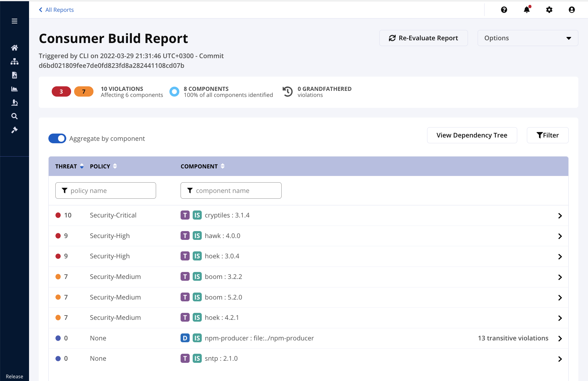Select the hawk : 4.0.0 component text

(x=223, y=236)
